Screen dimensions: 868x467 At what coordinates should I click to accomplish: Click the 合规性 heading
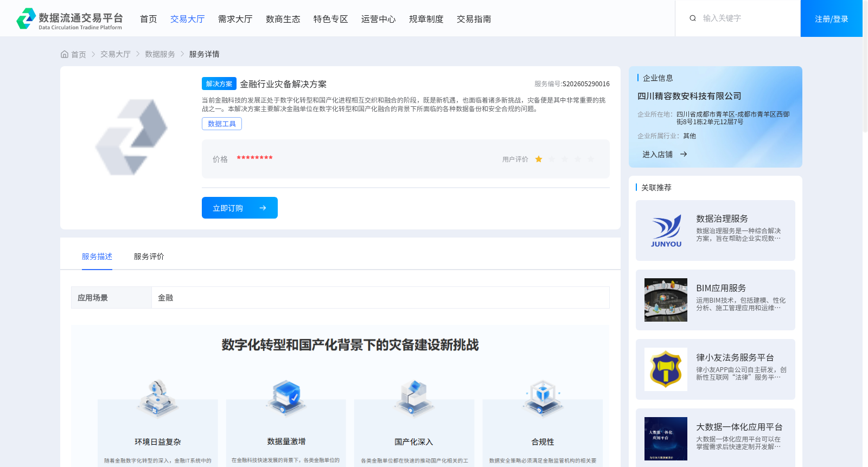(542, 442)
